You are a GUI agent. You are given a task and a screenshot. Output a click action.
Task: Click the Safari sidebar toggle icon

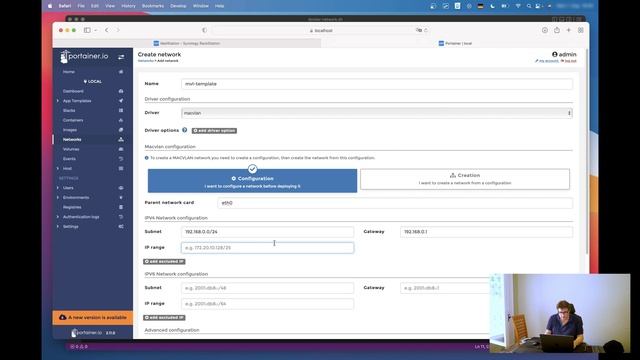(x=87, y=30)
